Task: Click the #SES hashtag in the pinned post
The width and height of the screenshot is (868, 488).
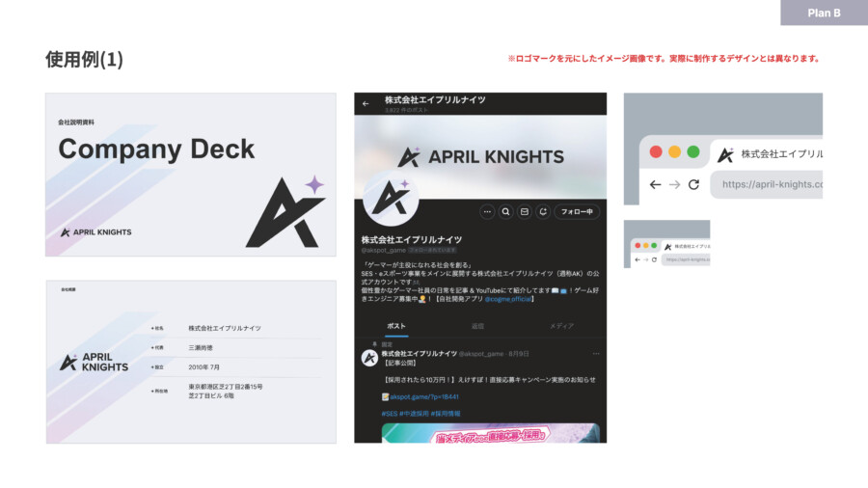Action: click(x=391, y=413)
